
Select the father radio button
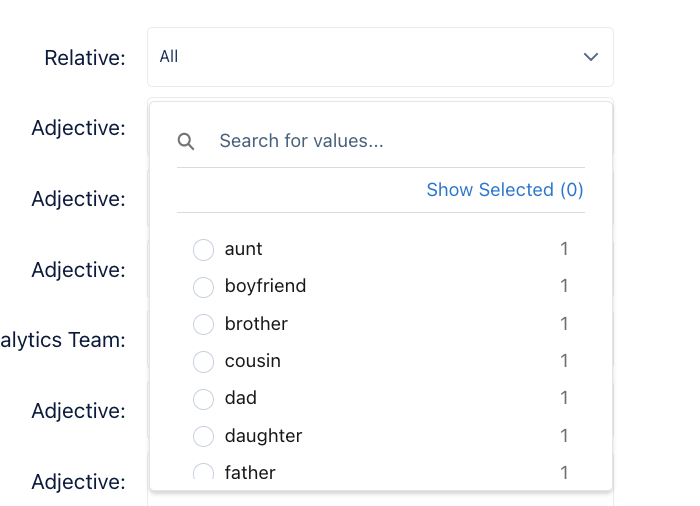point(203,473)
